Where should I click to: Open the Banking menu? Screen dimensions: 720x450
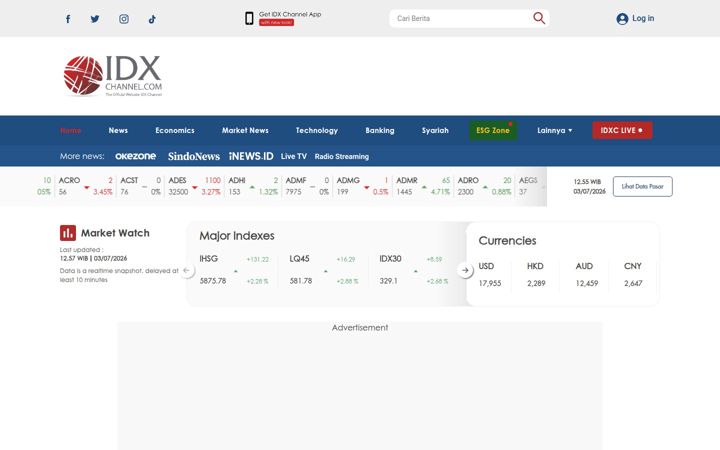pos(380,130)
